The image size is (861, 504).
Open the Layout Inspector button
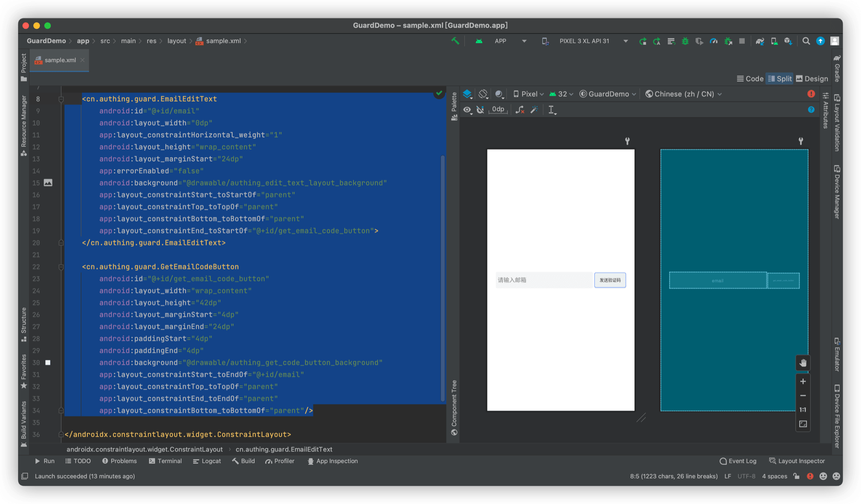coord(797,461)
